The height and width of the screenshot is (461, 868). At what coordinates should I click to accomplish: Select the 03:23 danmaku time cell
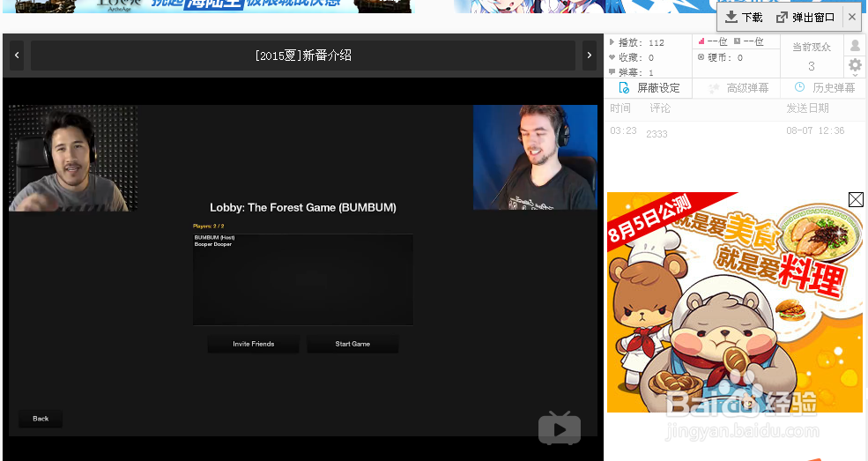click(623, 131)
